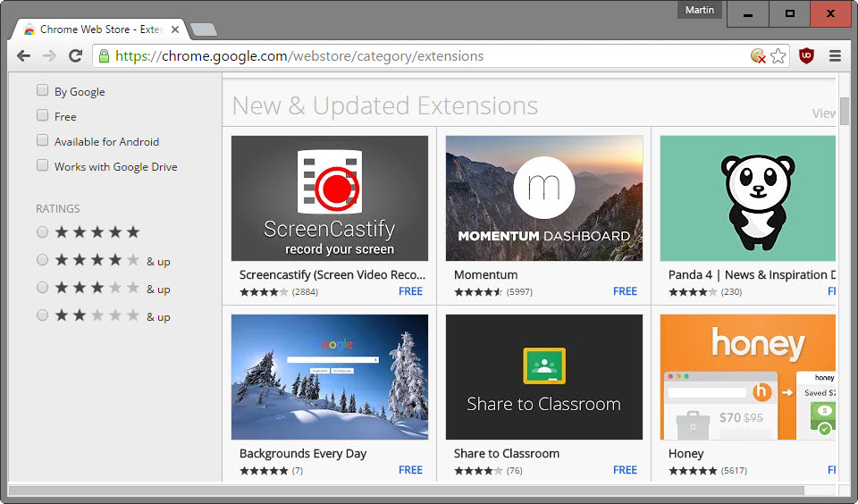
Task: Open the Honey extension thumbnail
Action: point(747,377)
